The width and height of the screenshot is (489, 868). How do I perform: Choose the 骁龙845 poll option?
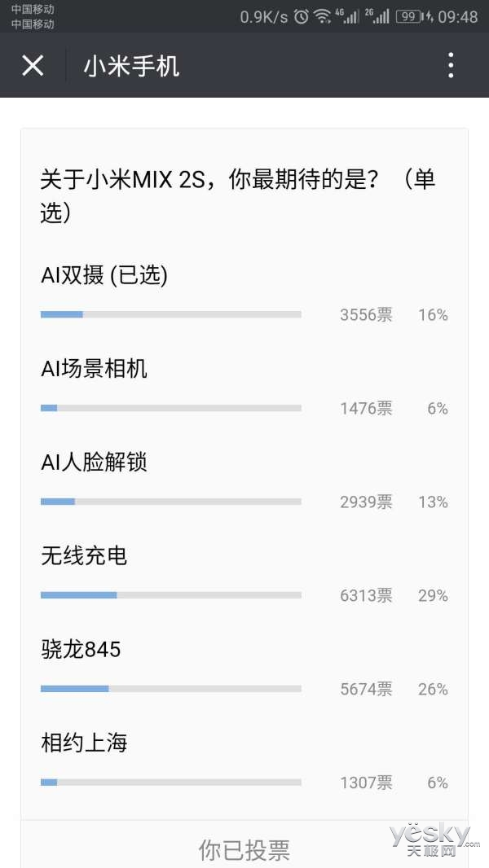[244, 669]
